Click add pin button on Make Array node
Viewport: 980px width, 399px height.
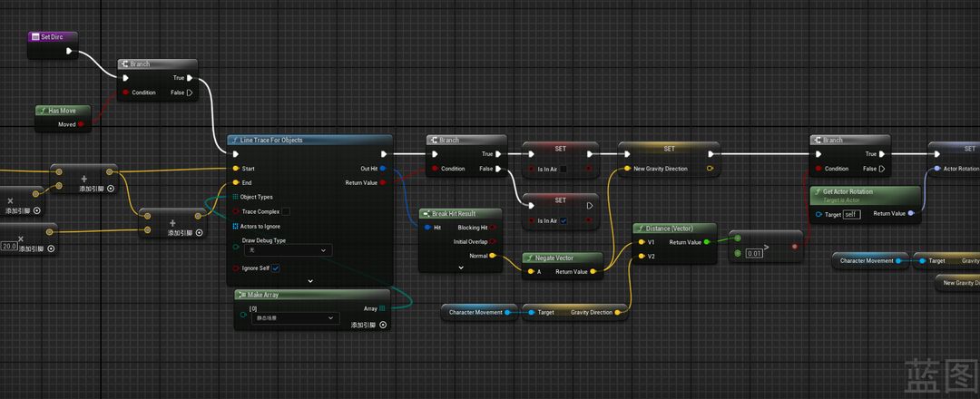[382, 325]
